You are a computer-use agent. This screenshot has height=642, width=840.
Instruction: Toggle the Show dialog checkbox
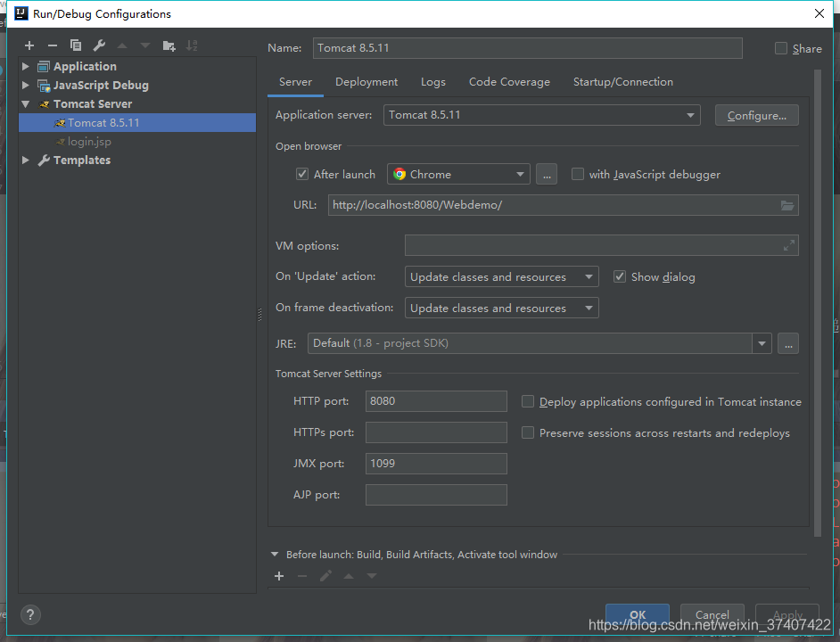(x=620, y=276)
